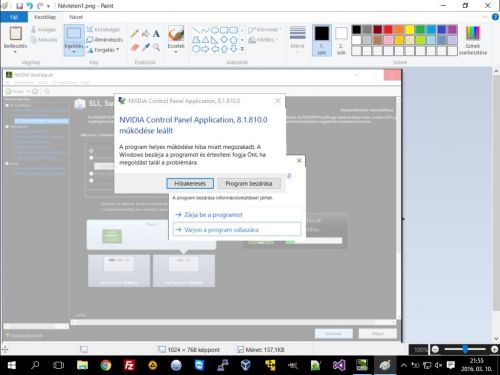Select the Line shape
This screenshot has height=375, width=500.
click(x=196, y=30)
